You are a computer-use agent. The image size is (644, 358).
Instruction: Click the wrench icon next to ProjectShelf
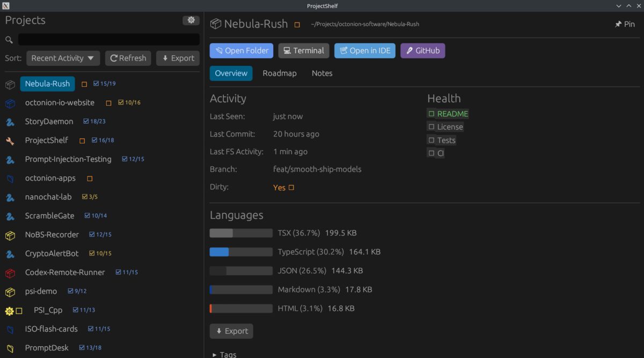pyautogui.click(x=10, y=140)
